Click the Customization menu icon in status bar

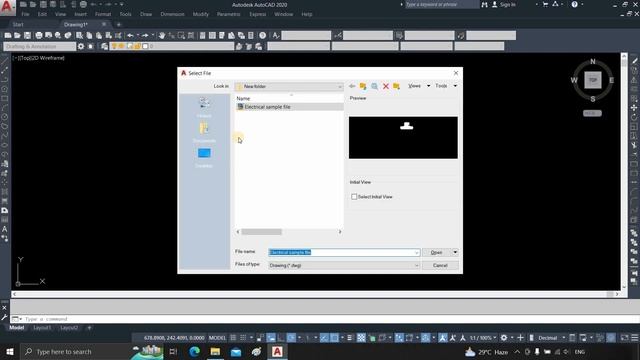coord(635,338)
